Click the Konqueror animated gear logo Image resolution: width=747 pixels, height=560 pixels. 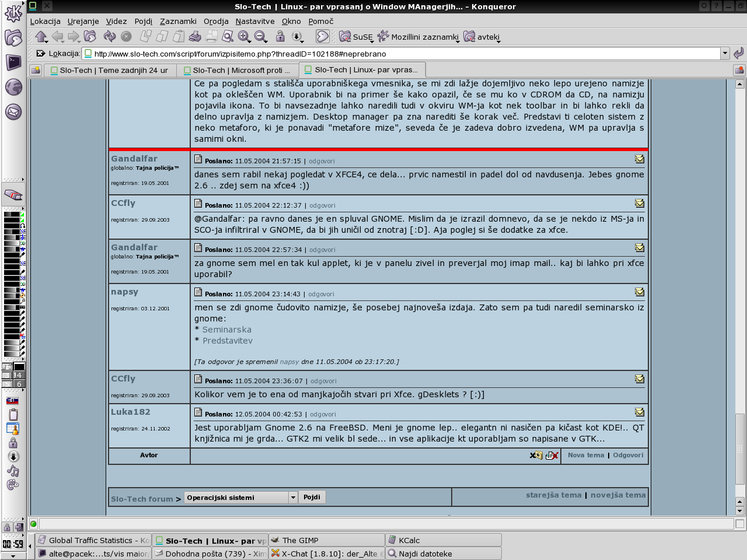pyautogui.click(x=323, y=36)
